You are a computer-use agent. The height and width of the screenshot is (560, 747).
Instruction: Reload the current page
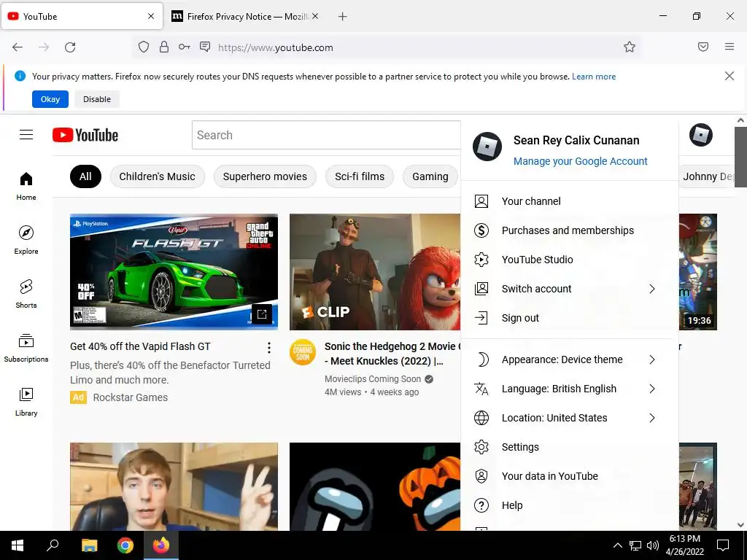click(x=70, y=47)
